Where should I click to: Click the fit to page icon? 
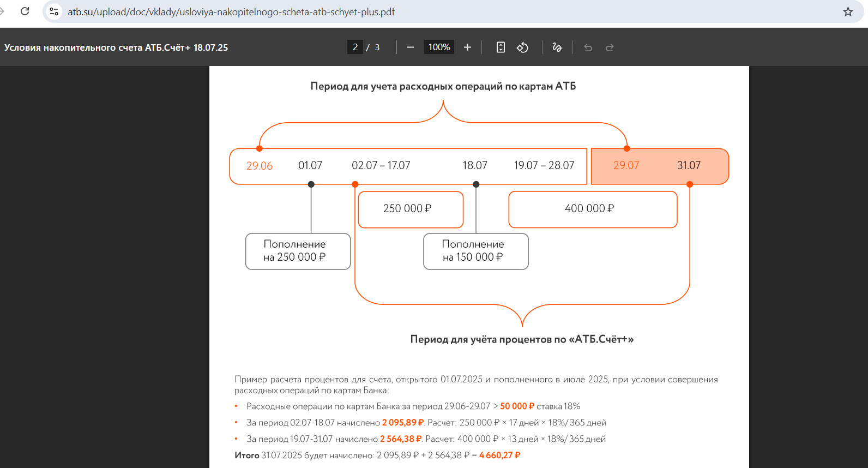[x=501, y=47]
